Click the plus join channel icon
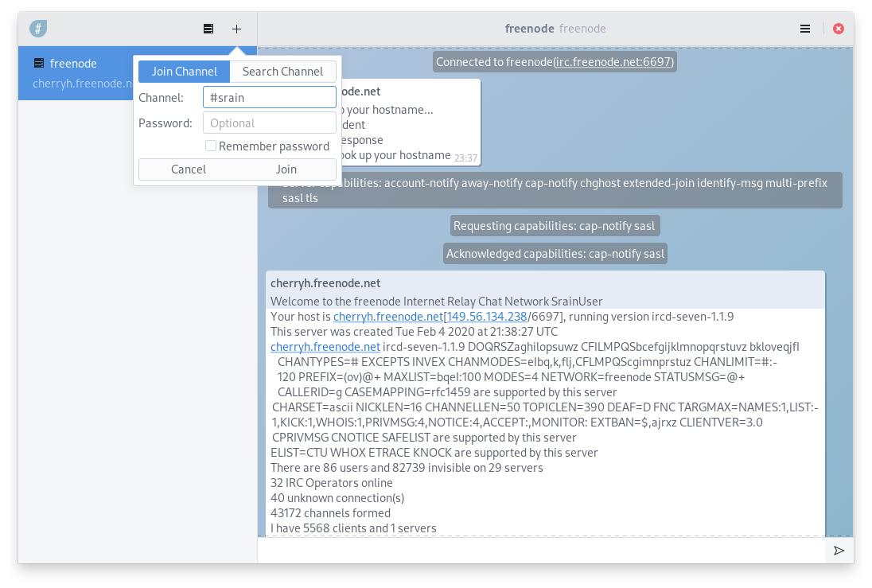Screen dimensions: 872x588 pos(236,29)
